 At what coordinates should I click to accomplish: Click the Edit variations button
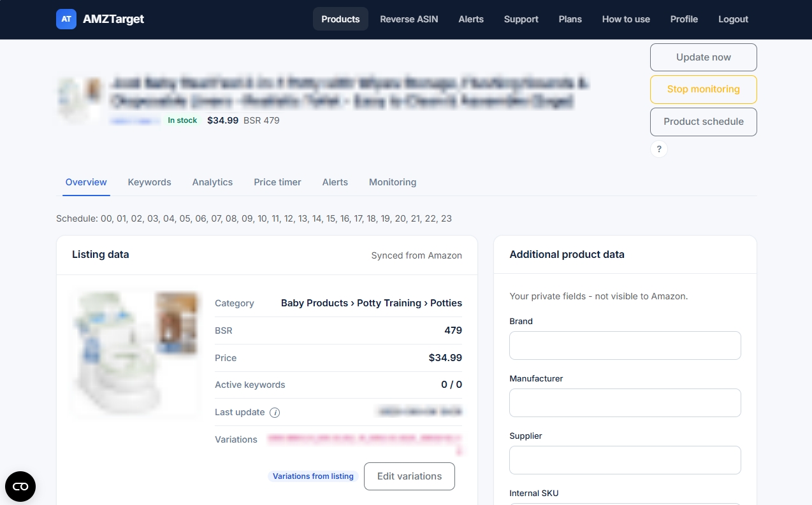(x=409, y=476)
